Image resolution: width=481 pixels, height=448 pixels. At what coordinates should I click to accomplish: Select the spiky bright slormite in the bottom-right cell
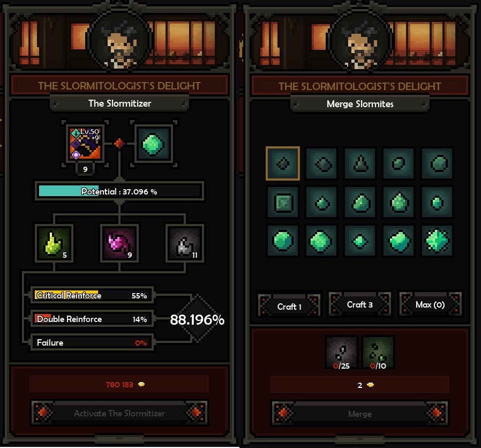coord(437,241)
